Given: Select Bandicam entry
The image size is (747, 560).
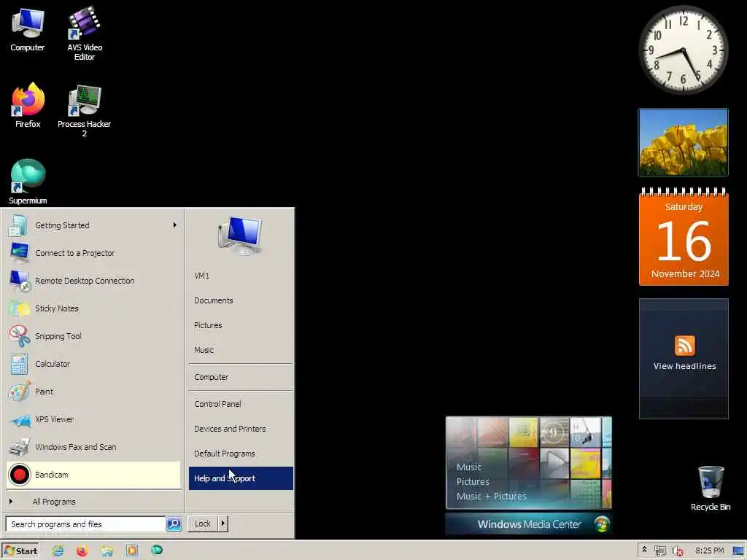Looking at the screenshot, I should pyautogui.click(x=94, y=475).
